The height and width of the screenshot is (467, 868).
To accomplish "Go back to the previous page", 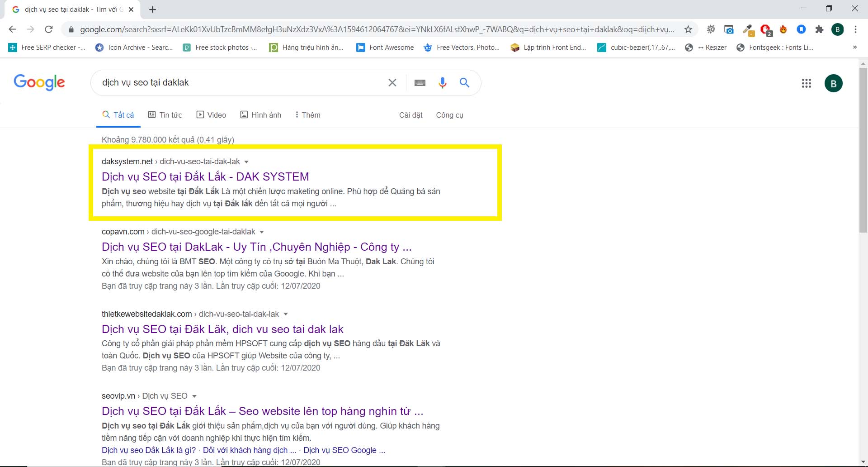I will point(13,29).
